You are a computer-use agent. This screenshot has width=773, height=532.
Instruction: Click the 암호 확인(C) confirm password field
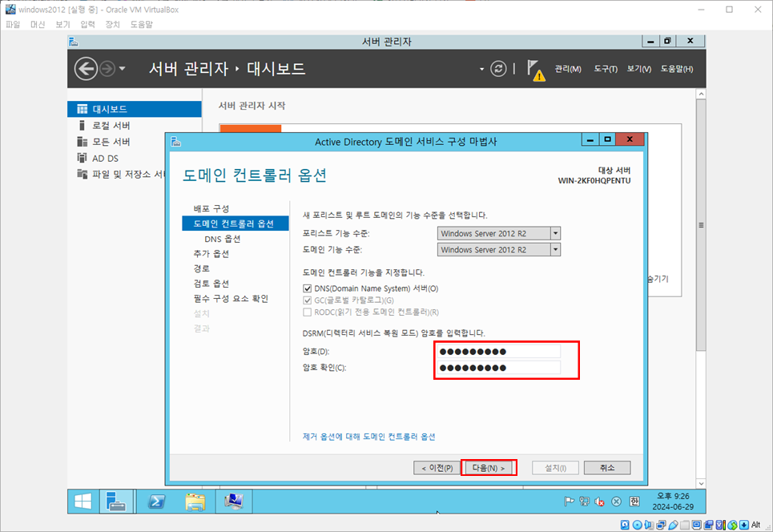pyautogui.click(x=498, y=368)
